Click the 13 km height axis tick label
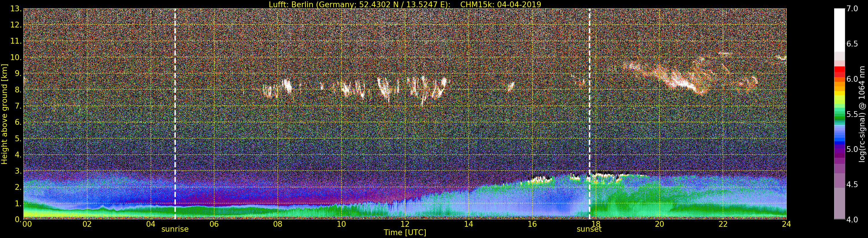 click(x=16, y=9)
